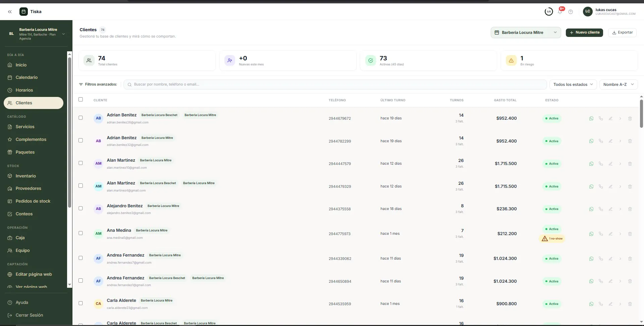Open Caja in the sidebar

coord(34,238)
